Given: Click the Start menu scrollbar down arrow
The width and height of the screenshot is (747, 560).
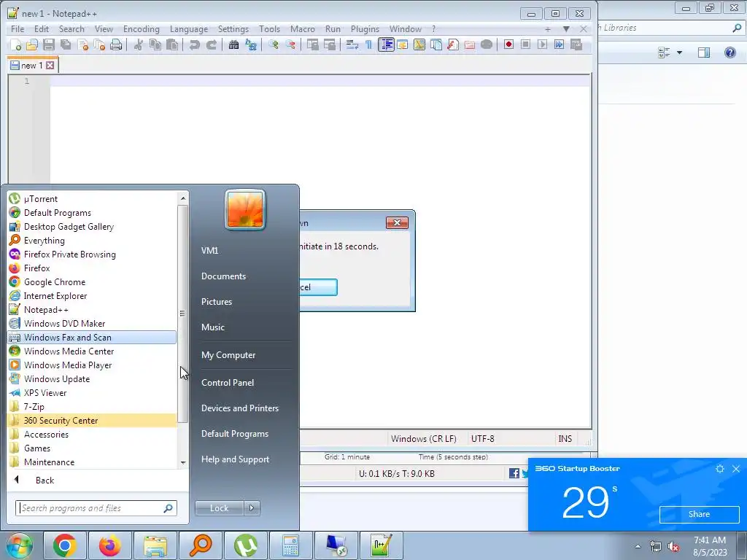Looking at the screenshot, I should click(x=183, y=463).
